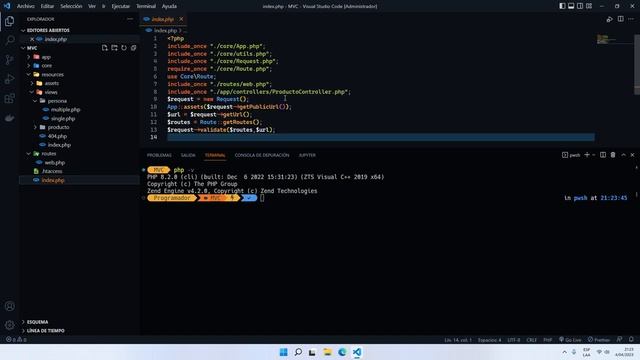
Task: Open Microsoft Edge from taskbar
Action: pyautogui.click(x=342, y=352)
